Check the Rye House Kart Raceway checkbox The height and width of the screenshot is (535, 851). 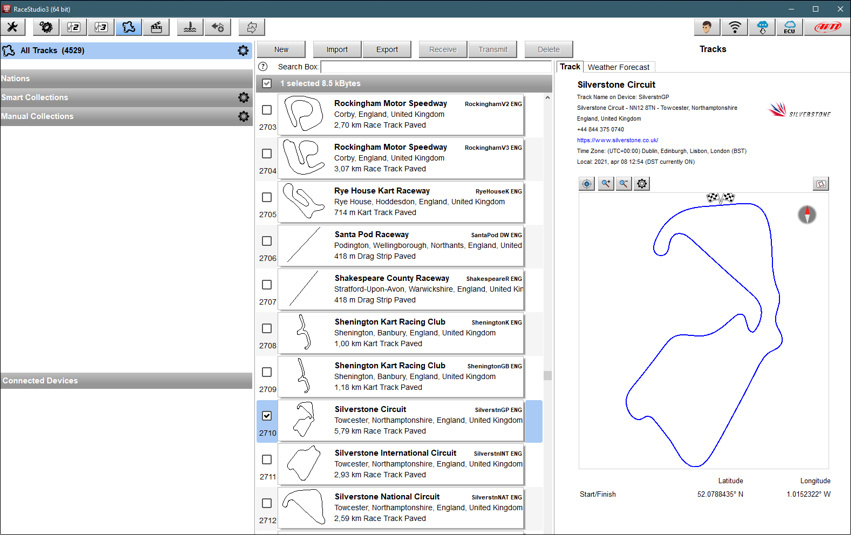point(267,197)
